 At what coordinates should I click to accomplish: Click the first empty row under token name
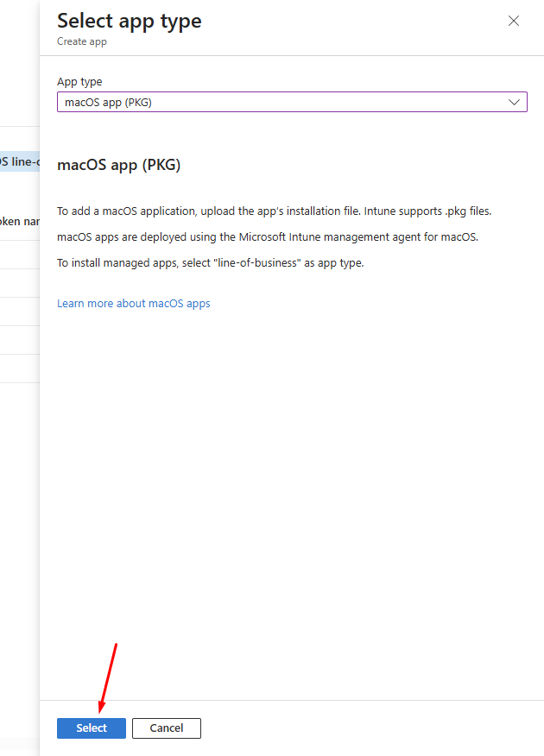(19, 255)
